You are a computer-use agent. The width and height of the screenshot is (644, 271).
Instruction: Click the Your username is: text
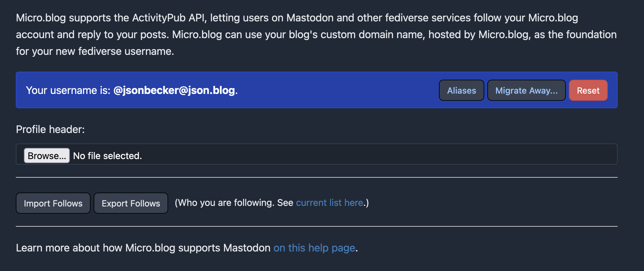pyautogui.click(x=68, y=90)
